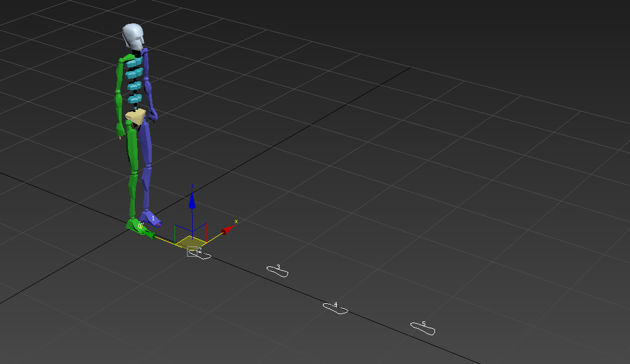This screenshot has width=630, height=364.
Task: Select the green foot on footstep 0
Action: tap(136, 226)
